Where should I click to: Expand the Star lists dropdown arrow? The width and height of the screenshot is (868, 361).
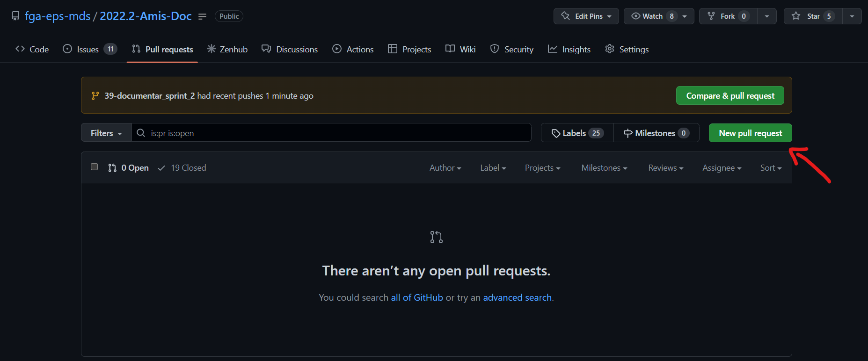point(852,16)
